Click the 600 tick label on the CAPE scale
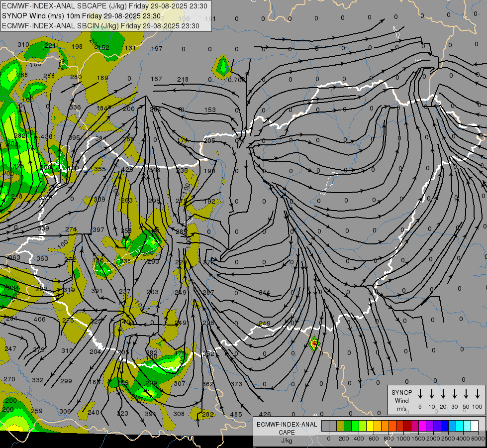Screen dimensions: 487x448 (x=374, y=439)
